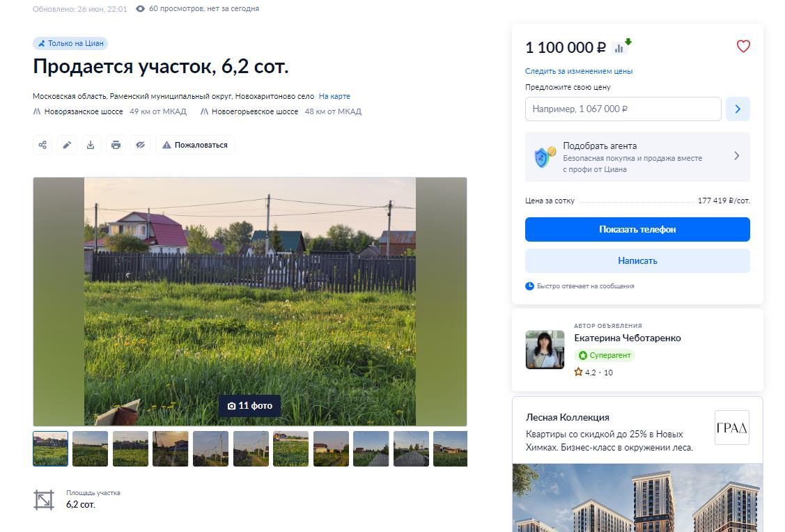Select the tenth photo thumbnail
785x532 pixels.
tap(411, 449)
